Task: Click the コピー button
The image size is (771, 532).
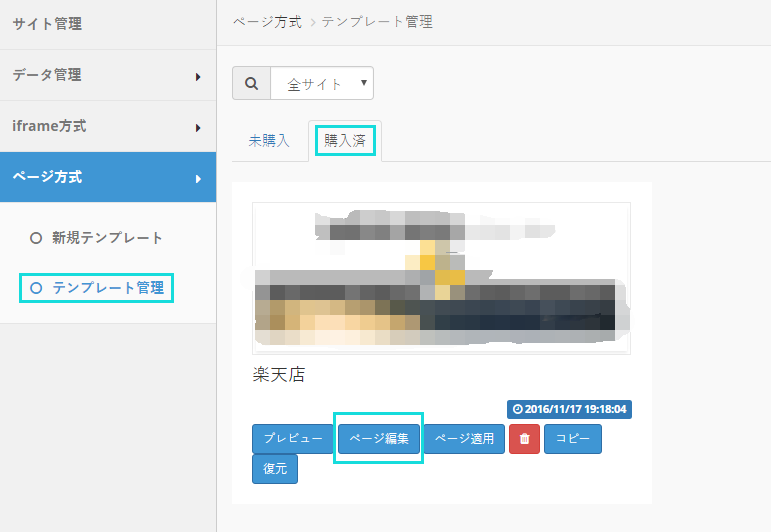Action: point(572,439)
